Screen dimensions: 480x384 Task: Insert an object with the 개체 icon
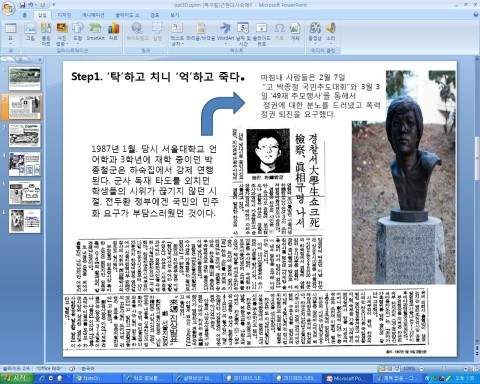click(295, 32)
